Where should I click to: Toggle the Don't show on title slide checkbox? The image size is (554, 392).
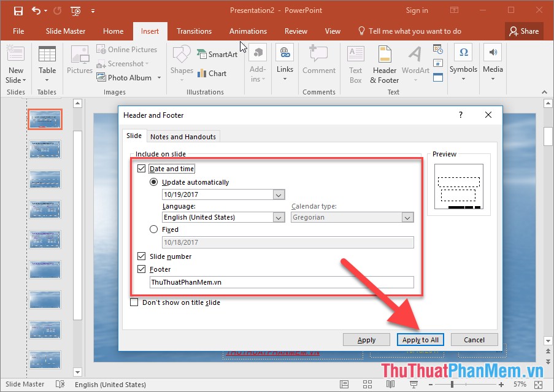133,302
